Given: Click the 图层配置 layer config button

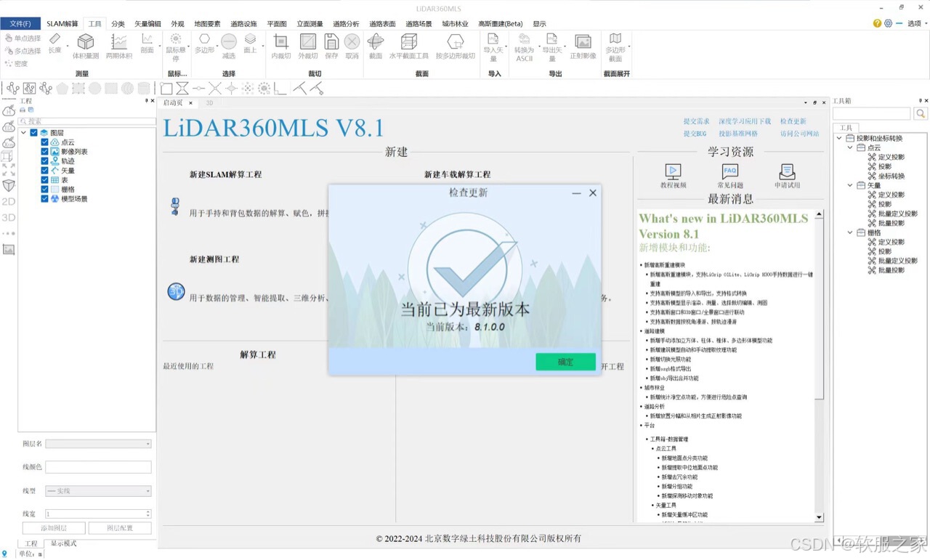Looking at the screenshot, I should [x=120, y=528].
